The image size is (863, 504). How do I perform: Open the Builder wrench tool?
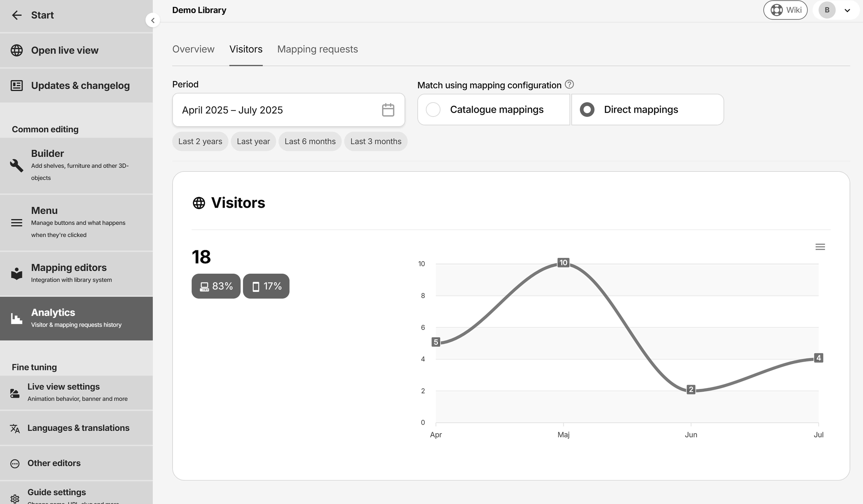pyautogui.click(x=16, y=166)
